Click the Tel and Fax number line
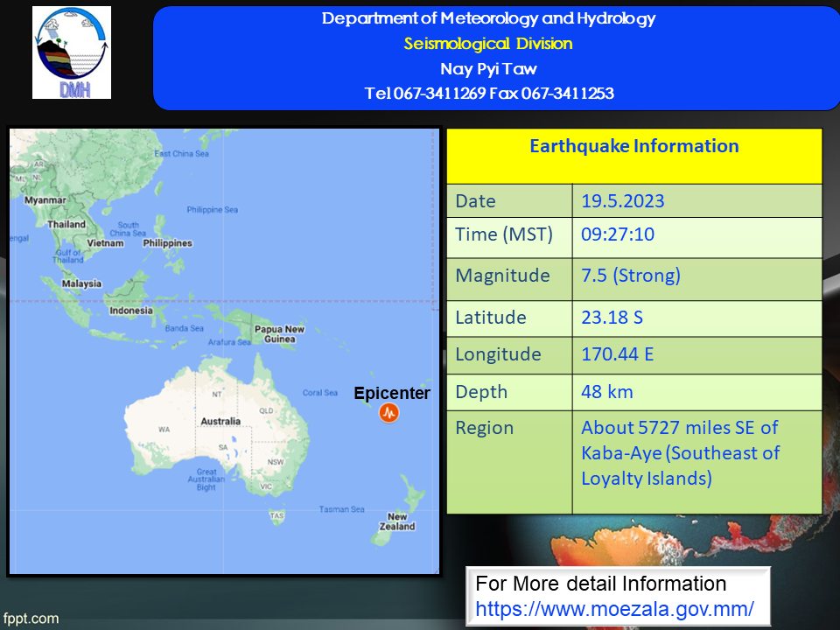This screenshot has height=630, width=840. click(x=488, y=94)
